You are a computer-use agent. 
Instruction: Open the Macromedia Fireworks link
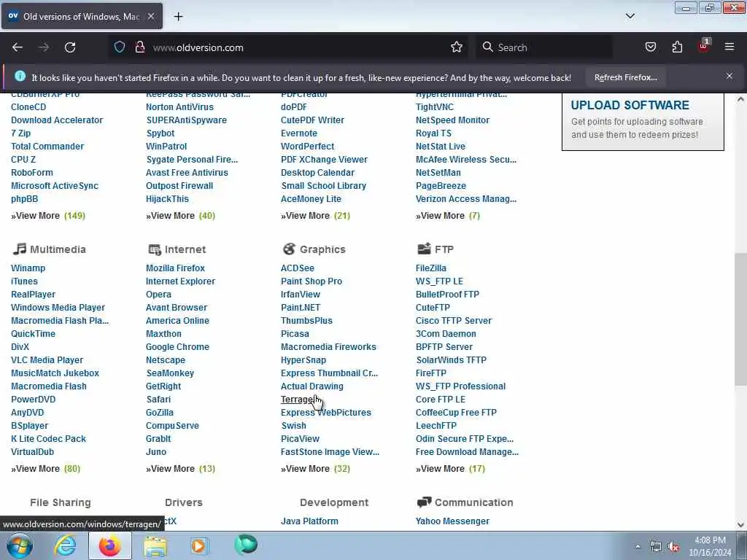[x=328, y=346]
